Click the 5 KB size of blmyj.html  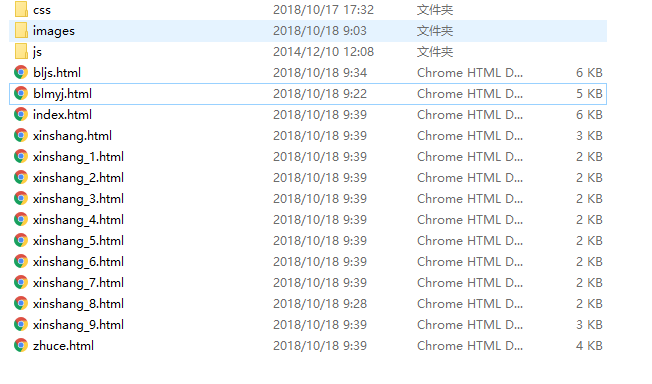point(589,94)
